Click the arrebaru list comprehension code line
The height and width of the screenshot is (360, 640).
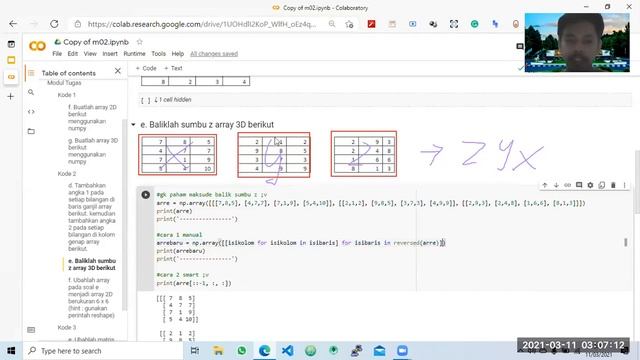click(x=301, y=243)
